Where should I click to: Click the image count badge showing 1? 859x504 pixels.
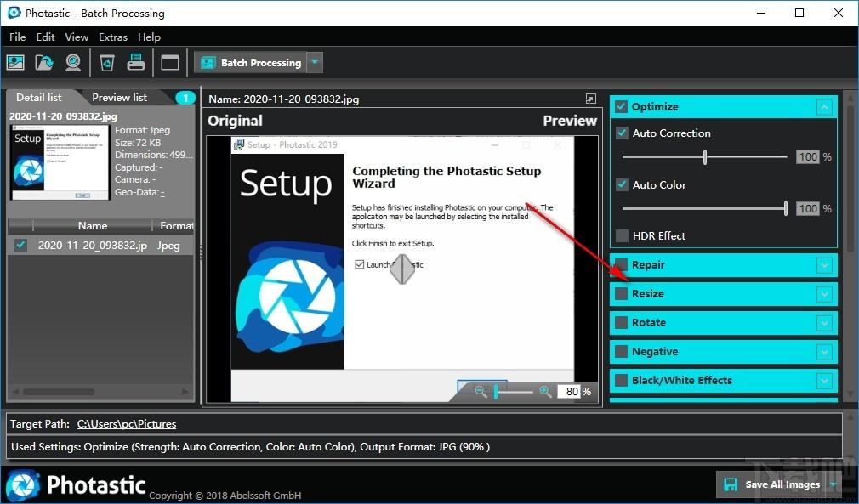(185, 98)
